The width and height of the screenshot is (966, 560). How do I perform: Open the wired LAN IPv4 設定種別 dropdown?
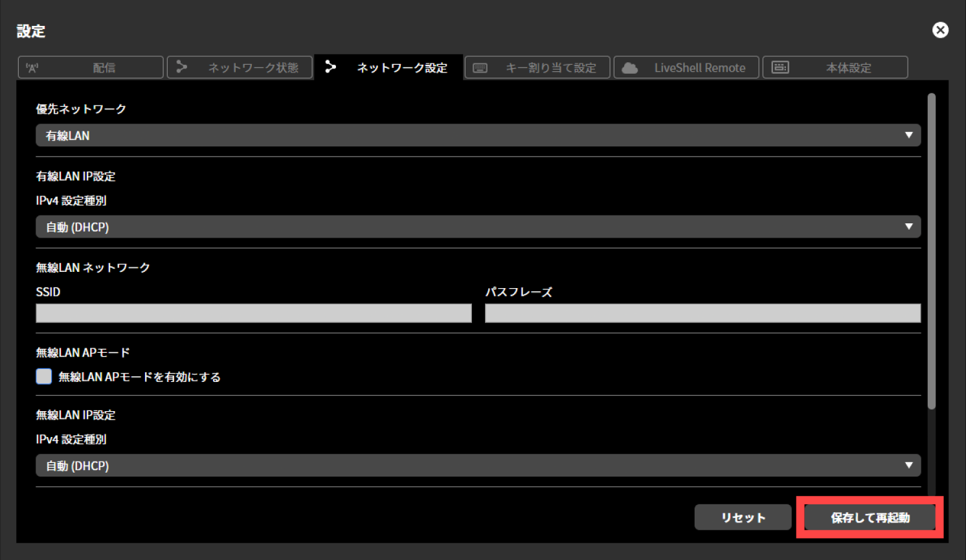click(x=478, y=227)
